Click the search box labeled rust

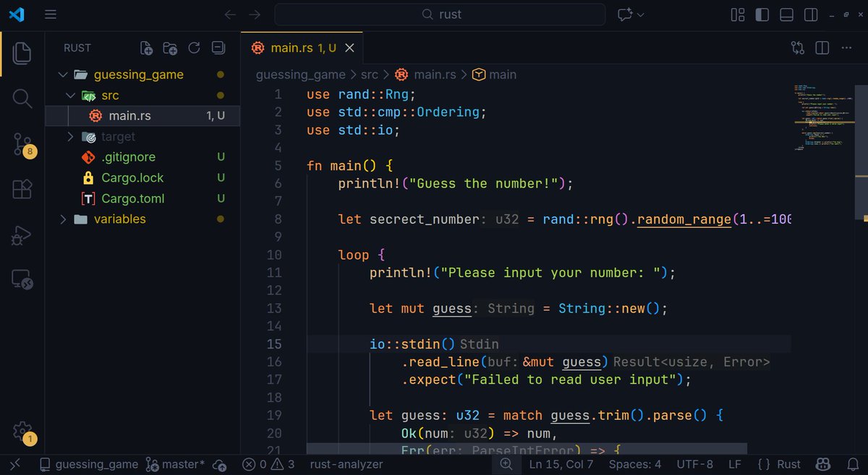pos(440,14)
